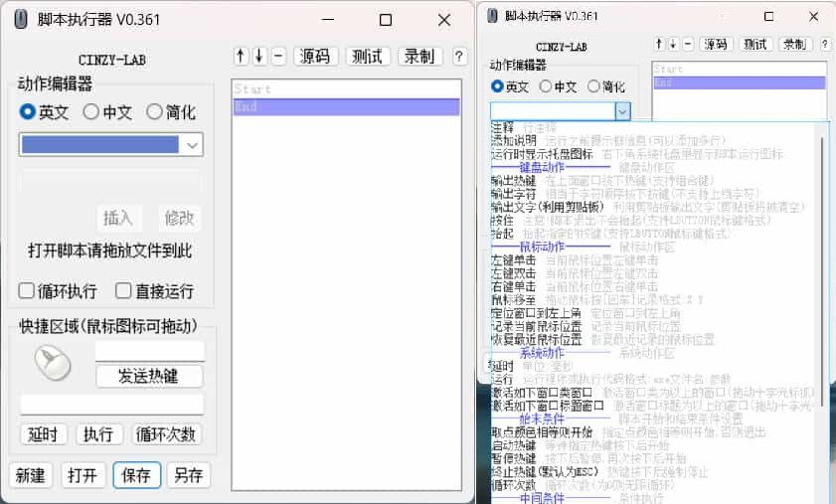Pick 记录当前鼠标位置 from the action list
This screenshot has width=836, height=504.
click(536, 326)
